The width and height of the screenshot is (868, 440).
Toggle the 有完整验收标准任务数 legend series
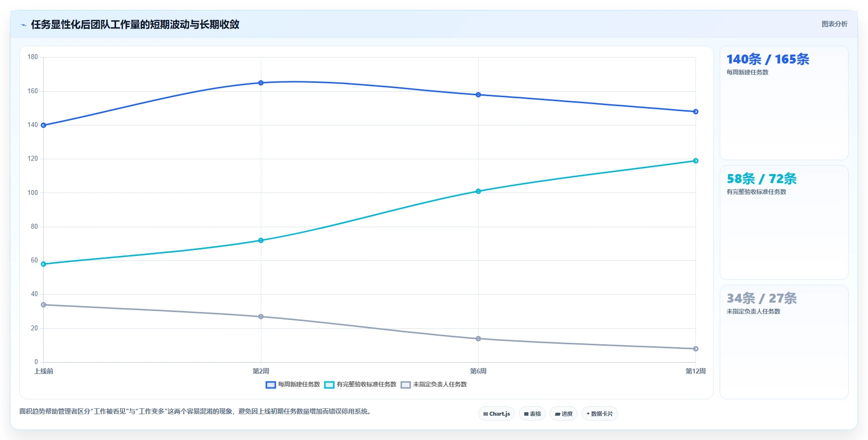click(361, 384)
